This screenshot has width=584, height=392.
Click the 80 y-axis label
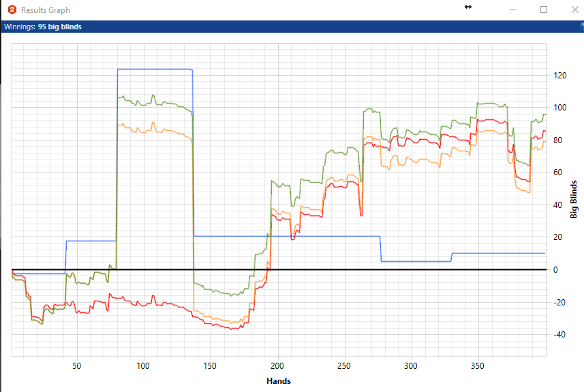point(557,140)
